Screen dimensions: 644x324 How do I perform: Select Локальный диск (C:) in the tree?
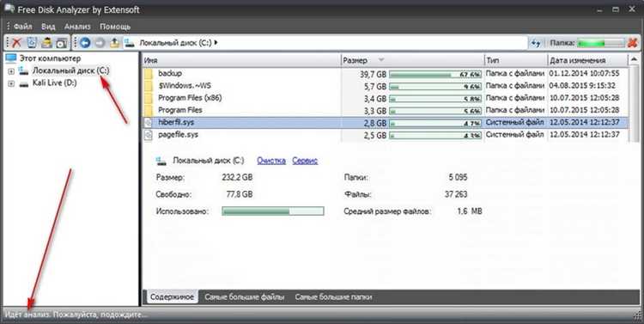click(x=70, y=70)
